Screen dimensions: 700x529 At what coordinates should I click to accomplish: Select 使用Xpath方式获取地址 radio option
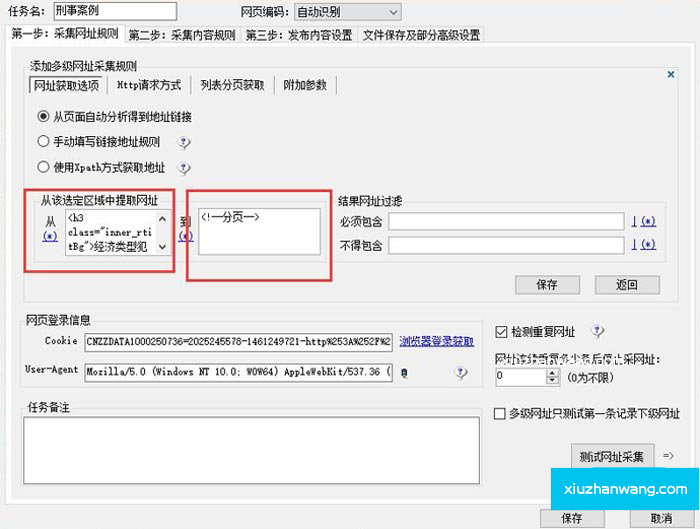tap(43, 168)
